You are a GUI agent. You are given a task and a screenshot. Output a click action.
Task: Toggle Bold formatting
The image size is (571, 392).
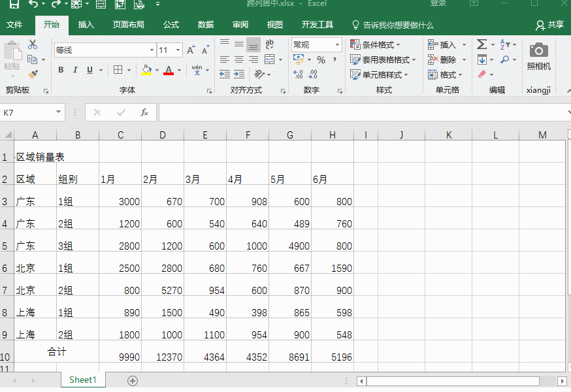tap(61, 70)
